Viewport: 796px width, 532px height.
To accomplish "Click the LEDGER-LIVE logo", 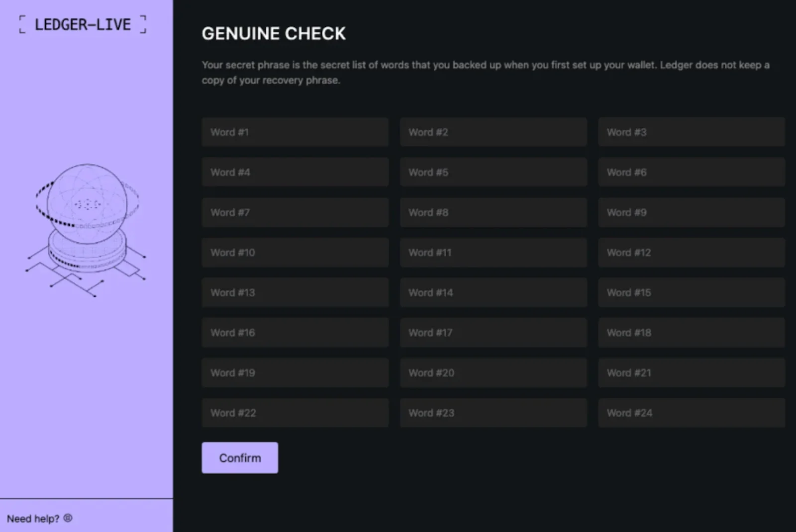I will 82,24.
